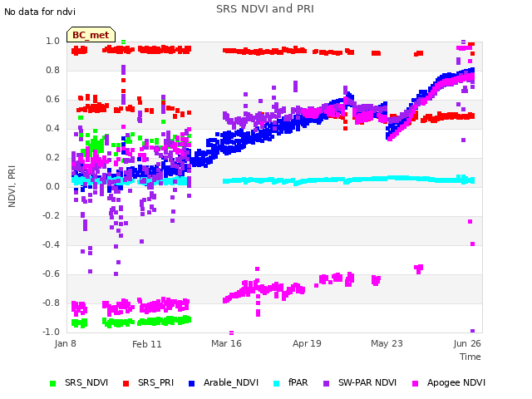Click the -0.2 y-axis tick label
The image size is (532, 399).
pyautogui.click(x=51, y=216)
